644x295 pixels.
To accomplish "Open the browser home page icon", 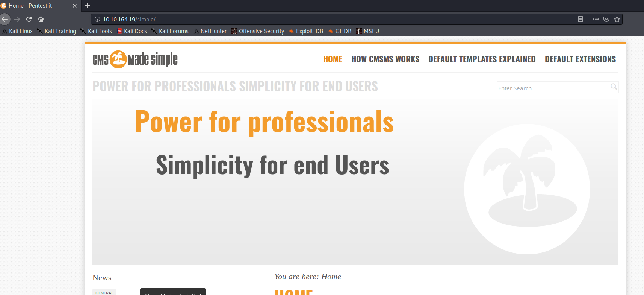I will [x=41, y=19].
